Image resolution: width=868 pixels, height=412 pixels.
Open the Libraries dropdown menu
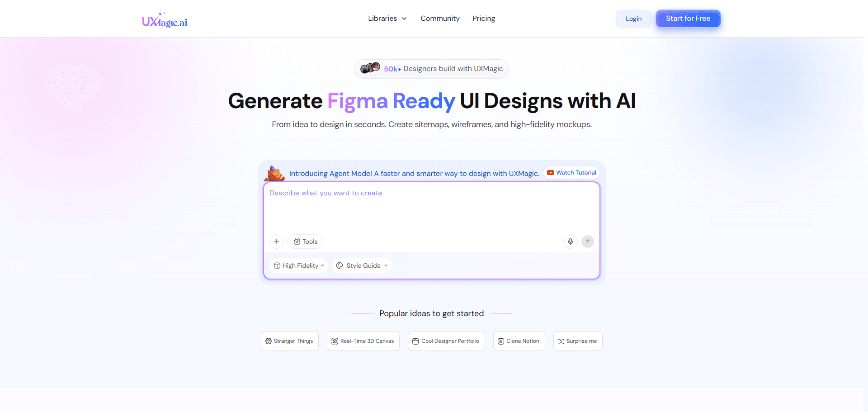pos(387,19)
